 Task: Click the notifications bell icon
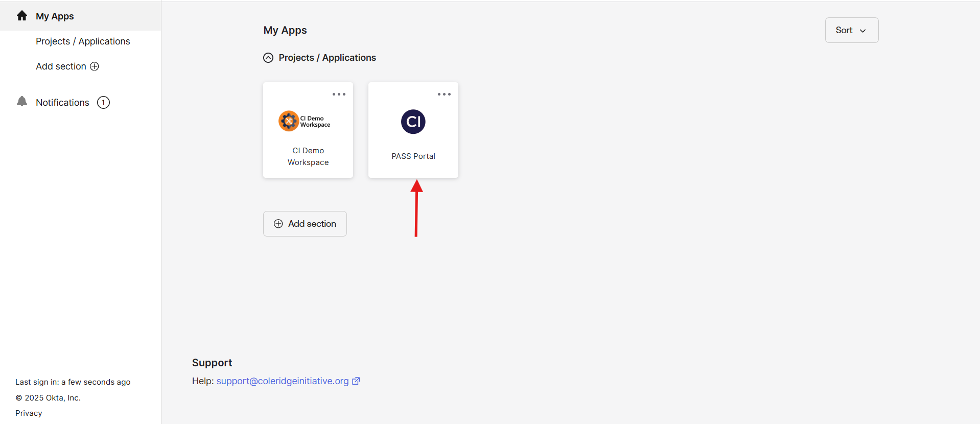point(22,102)
